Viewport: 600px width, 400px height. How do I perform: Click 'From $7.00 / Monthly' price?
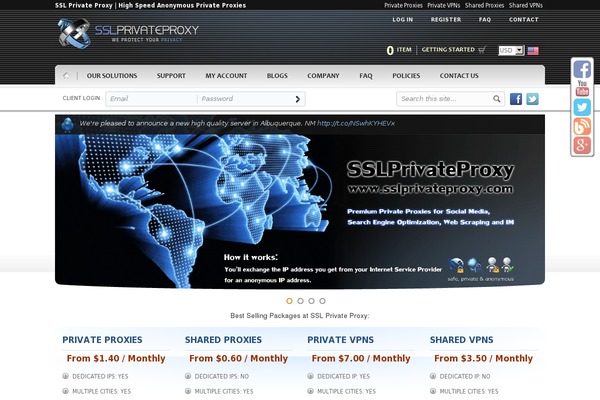pos(361,359)
